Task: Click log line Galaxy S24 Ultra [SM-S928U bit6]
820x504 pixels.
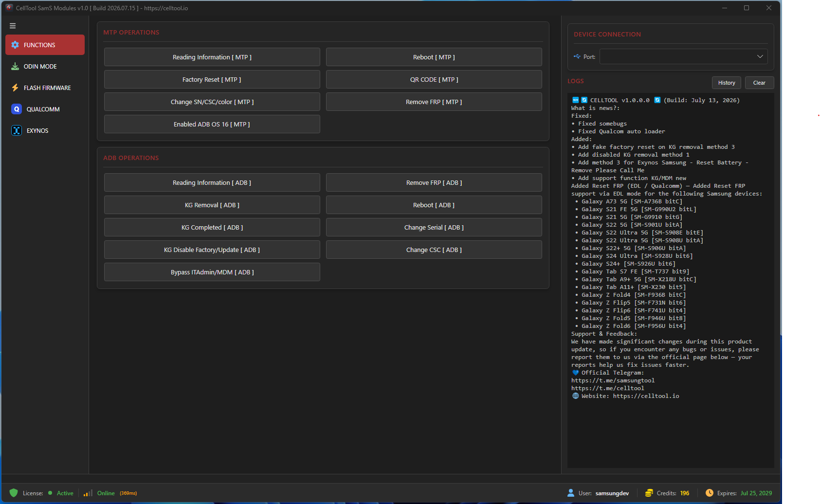Action: (x=637, y=256)
